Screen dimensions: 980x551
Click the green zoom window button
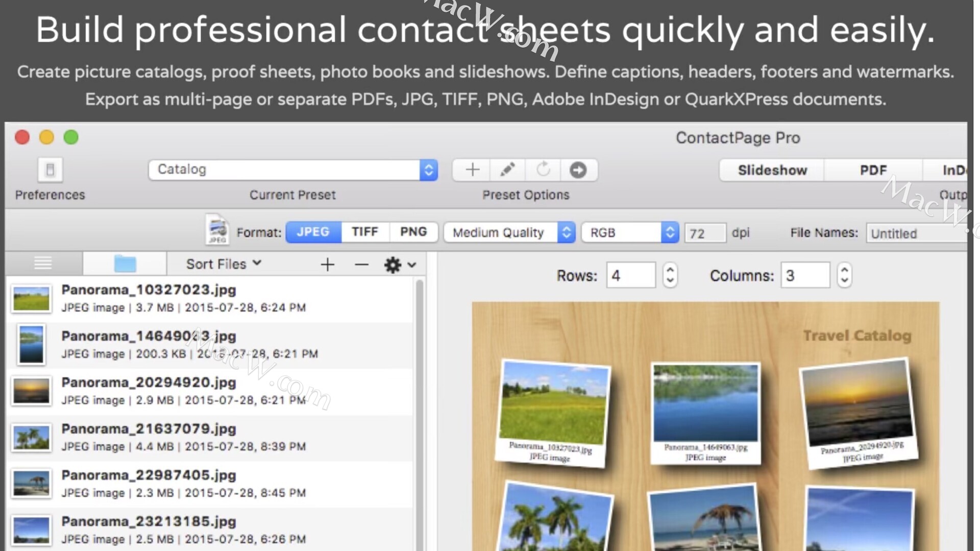click(x=71, y=137)
